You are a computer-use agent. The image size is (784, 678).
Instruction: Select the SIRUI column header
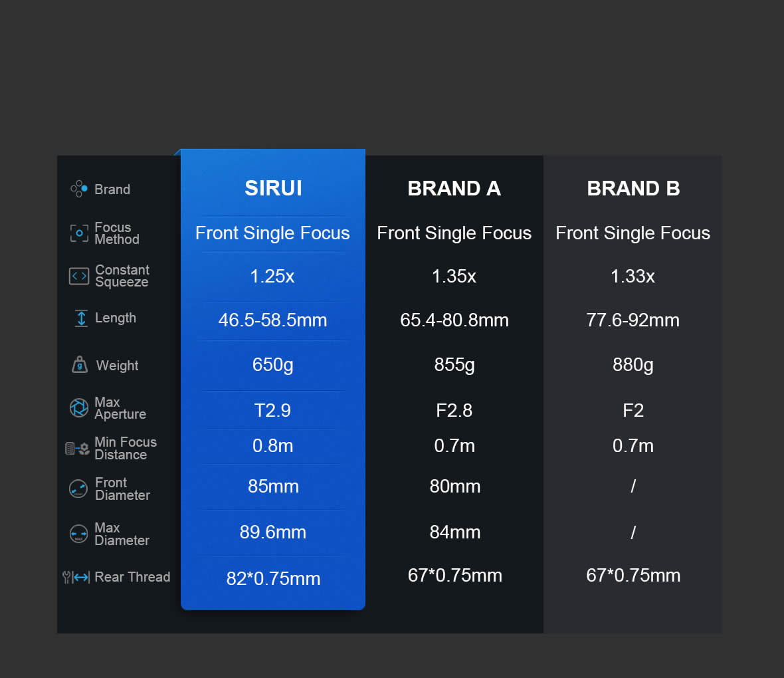point(273,188)
